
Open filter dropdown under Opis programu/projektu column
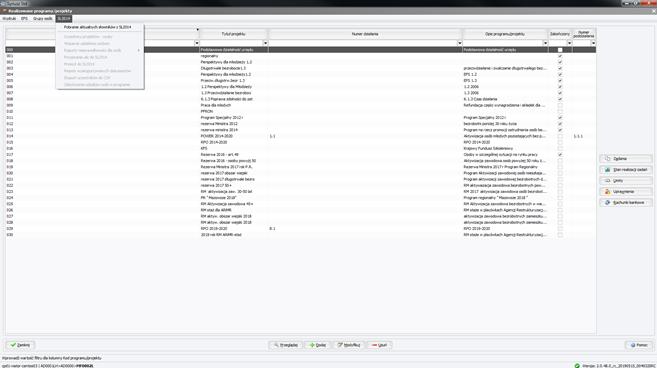(x=545, y=43)
